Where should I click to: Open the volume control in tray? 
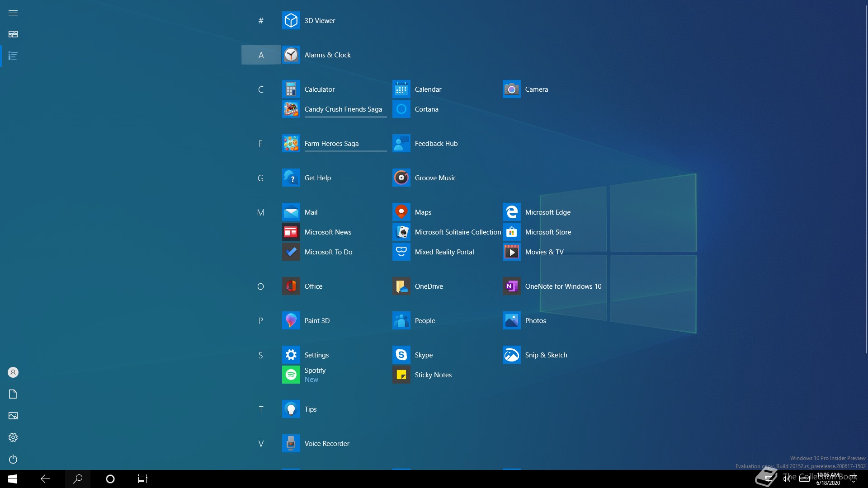point(787,479)
